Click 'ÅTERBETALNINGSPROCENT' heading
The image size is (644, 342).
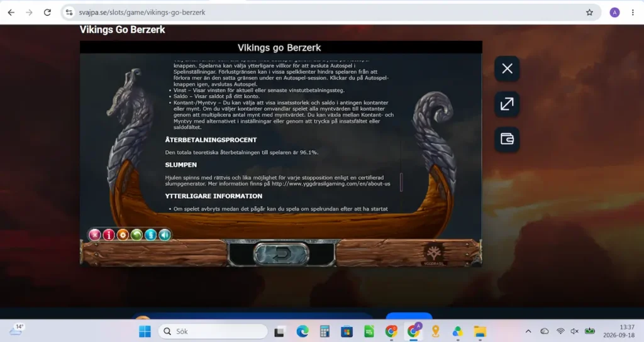pyautogui.click(x=211, y=140)
